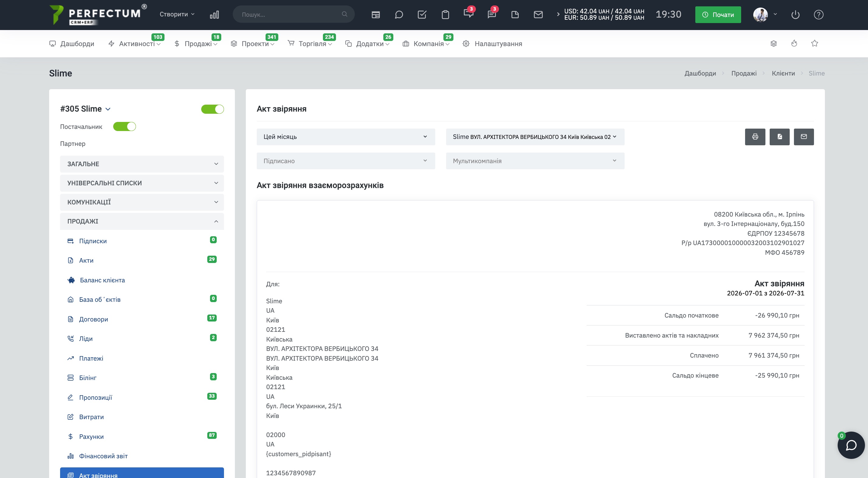Open the Додатки menu
The image size is (868, 478).
pos(367,44)
